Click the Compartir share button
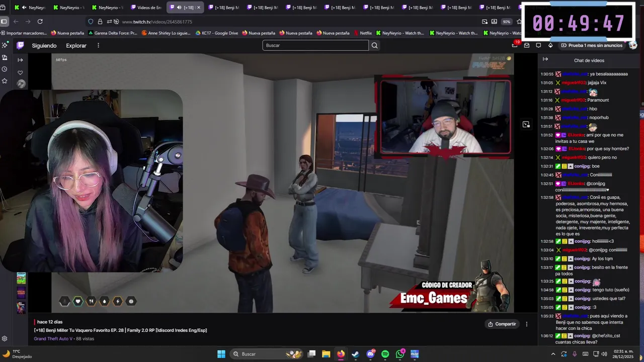 (502, 324)
